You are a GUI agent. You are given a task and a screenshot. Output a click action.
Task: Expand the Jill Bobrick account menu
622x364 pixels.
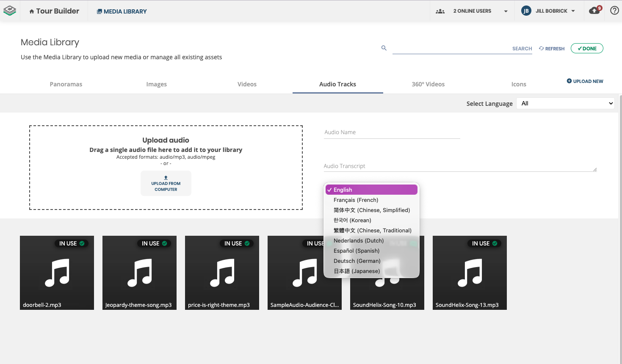coord(573,11)
